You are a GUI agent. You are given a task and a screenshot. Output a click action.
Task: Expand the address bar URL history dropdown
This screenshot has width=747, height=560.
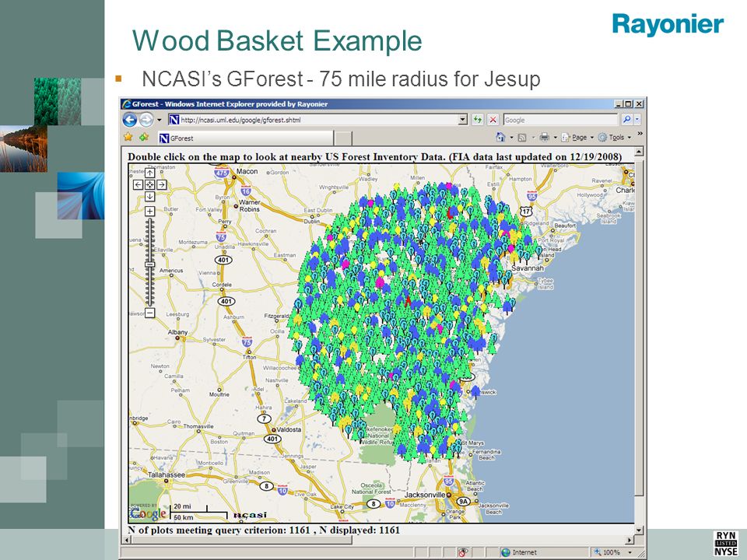463,120
